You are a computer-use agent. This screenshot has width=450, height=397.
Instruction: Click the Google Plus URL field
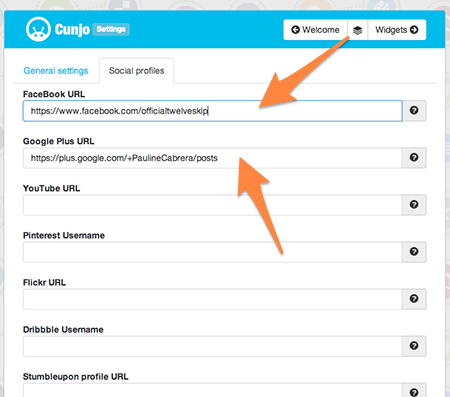coord(213,158)
